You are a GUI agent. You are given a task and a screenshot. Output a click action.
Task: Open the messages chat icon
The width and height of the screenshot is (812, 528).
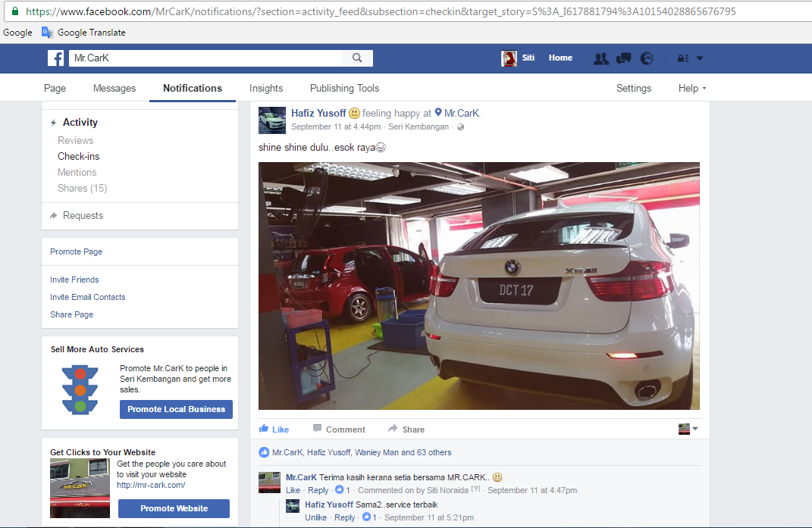click(x=624, y=58)
